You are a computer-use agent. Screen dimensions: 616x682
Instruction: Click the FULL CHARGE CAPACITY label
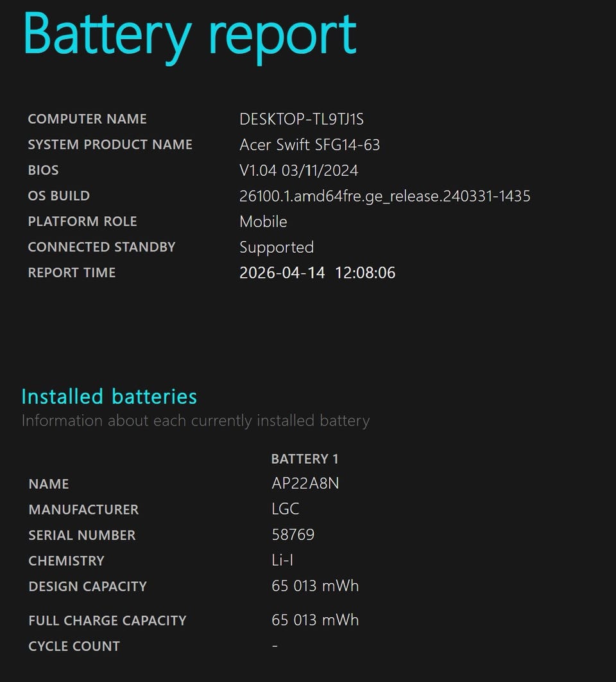107,620
